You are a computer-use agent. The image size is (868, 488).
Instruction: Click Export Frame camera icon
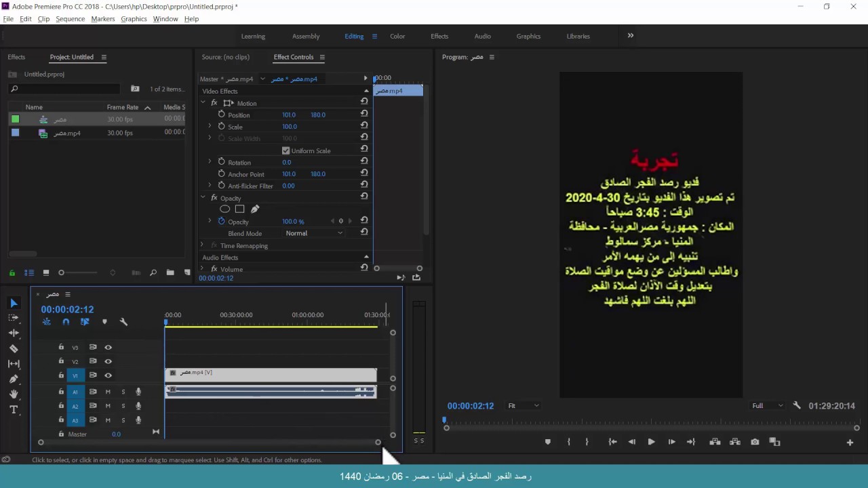(755, 442)
